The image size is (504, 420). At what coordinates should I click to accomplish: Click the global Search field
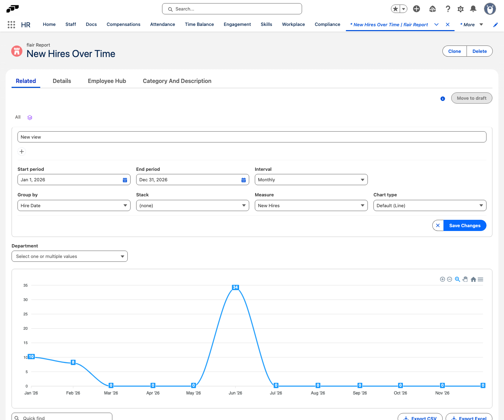(232, 9)
